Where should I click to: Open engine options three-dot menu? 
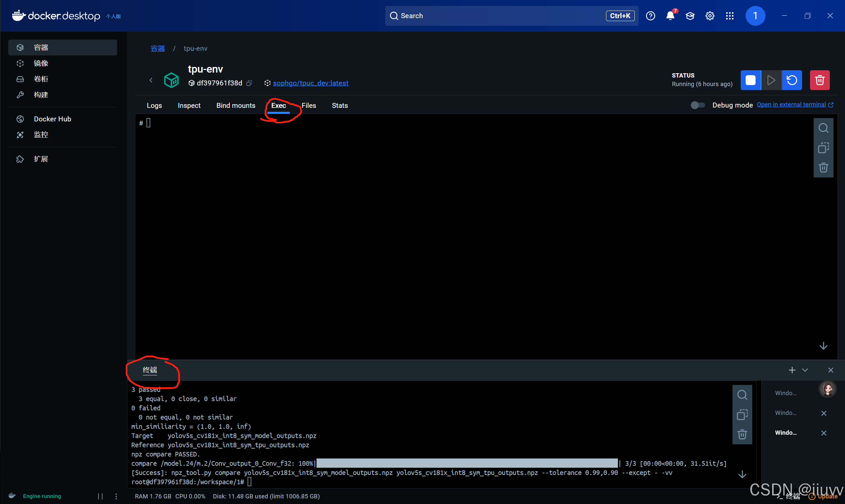tap(116, 496)
